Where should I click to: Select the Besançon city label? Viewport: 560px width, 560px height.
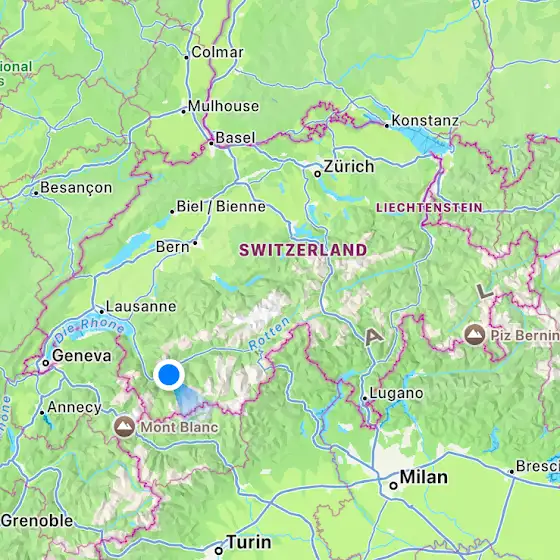click(76, 188)
